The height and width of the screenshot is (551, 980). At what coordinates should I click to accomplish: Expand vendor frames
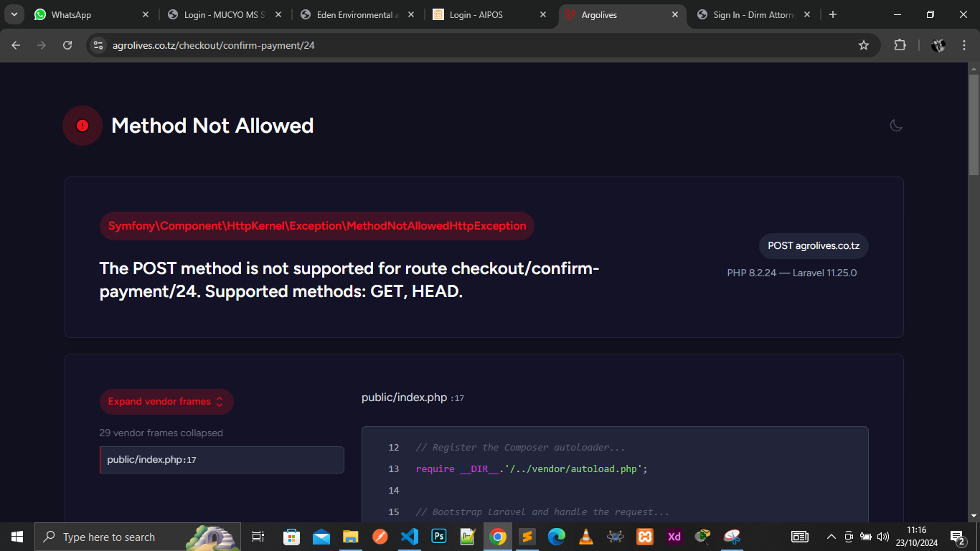click(166, 402)
